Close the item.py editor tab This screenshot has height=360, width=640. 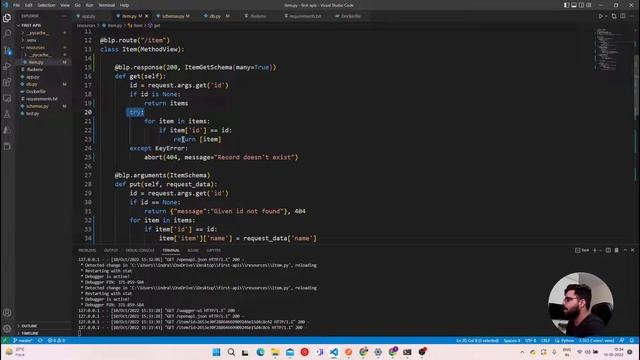point(147,16)
